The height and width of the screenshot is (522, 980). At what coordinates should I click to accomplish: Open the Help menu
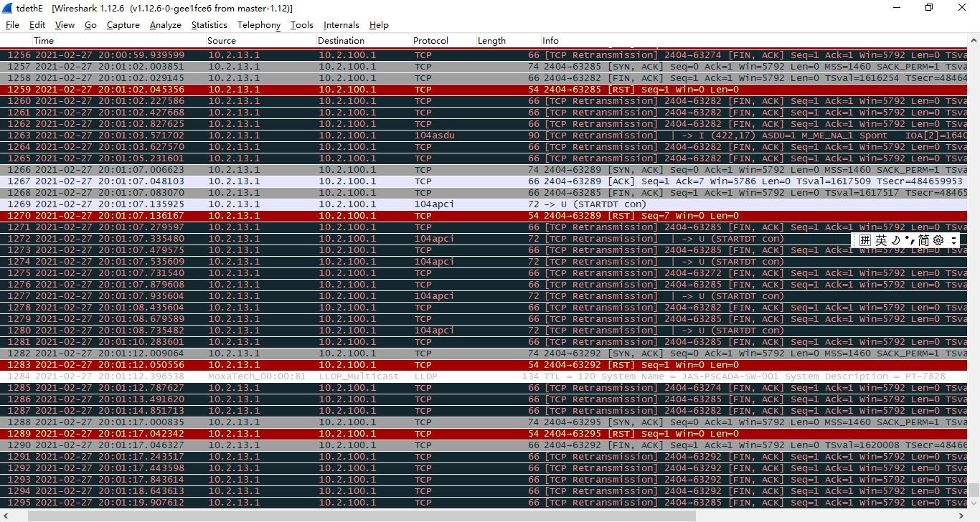click(379, 24)
